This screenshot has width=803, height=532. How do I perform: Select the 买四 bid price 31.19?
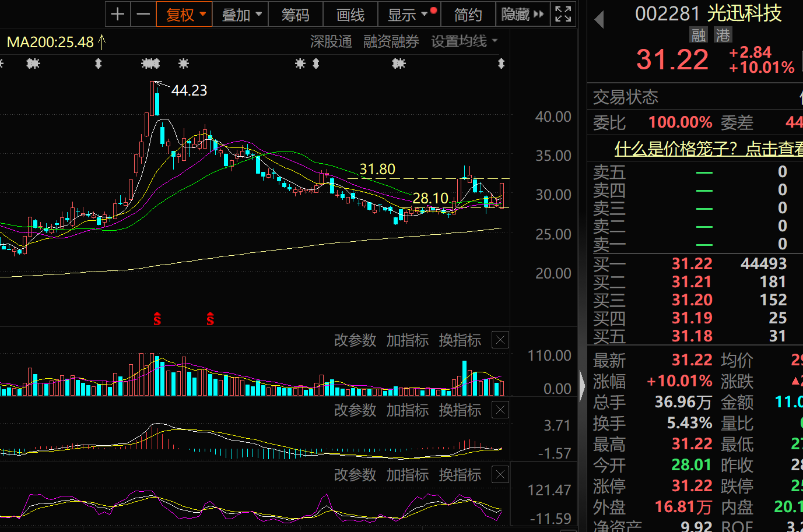click(692, 318)
